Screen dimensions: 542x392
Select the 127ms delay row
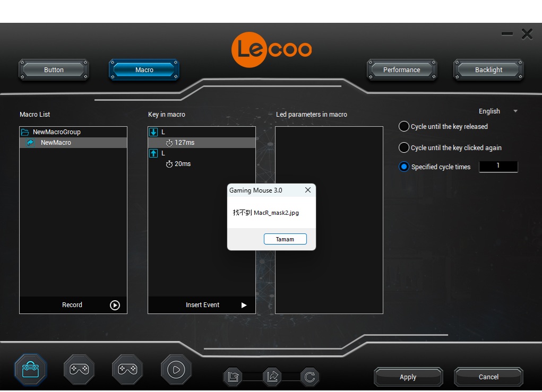pyautogui.click(x=202, y=143)
